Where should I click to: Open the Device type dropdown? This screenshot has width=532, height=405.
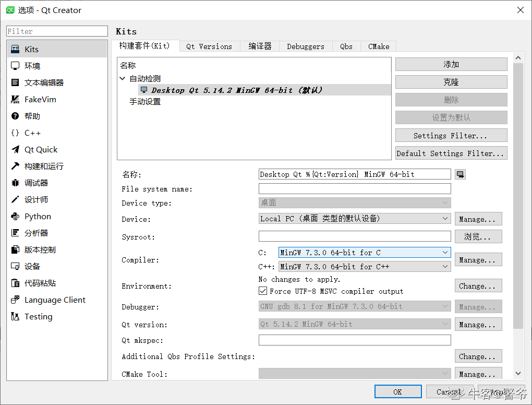coord(355,202)
